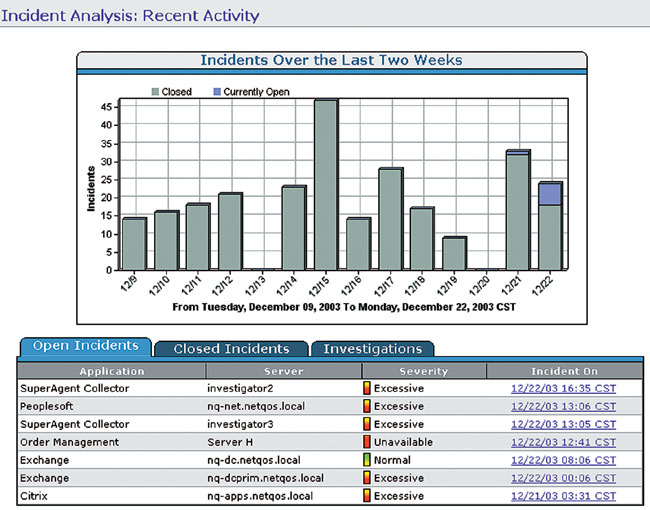Click green Normal severity icon for nq-dc.netqos.local
Screen dimensions: 650x510
tap(367, 460)
